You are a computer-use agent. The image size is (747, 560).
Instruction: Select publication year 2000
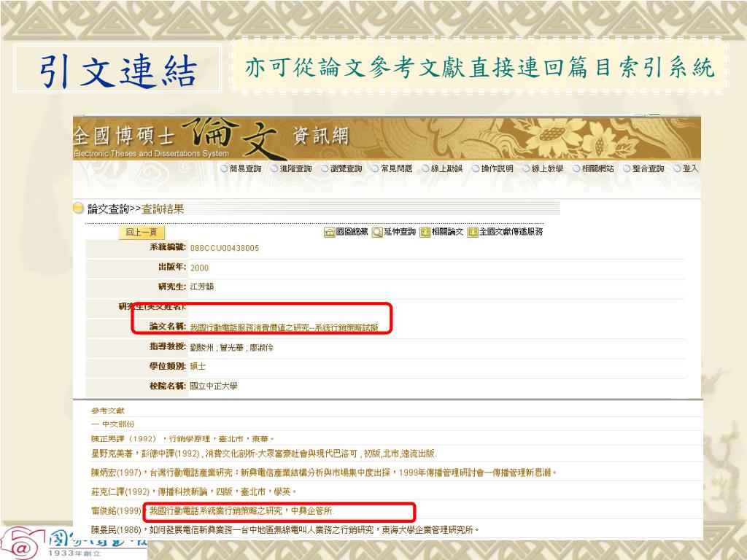point(199,268)
